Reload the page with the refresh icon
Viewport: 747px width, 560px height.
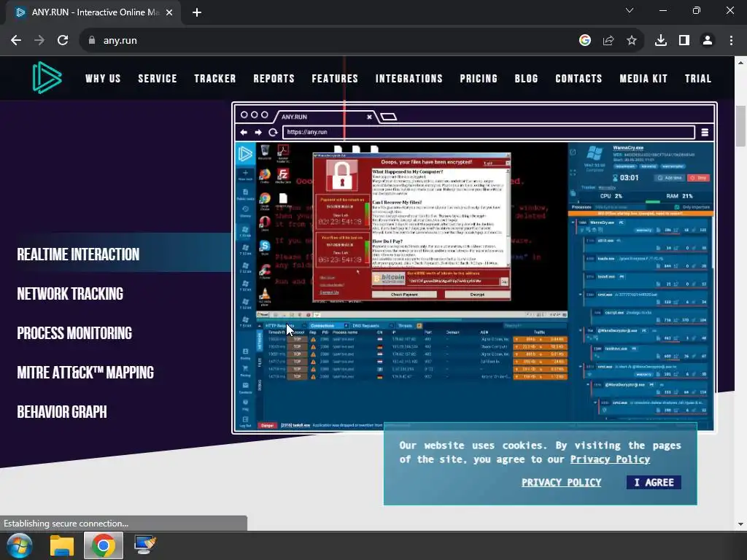point(63,41)
